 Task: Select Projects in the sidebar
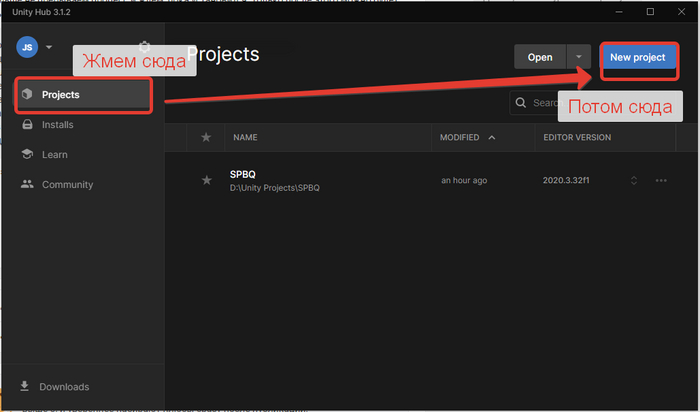click(x=83, y=95)
